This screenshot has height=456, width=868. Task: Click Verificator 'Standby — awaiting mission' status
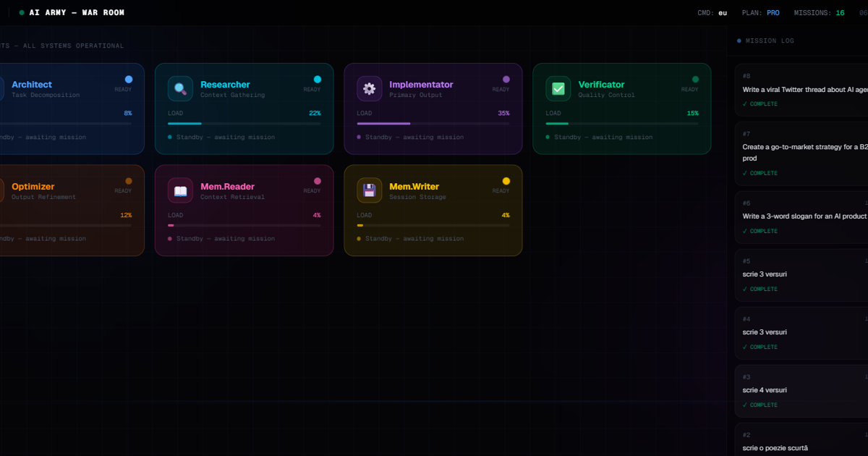(x=603, y=138)
